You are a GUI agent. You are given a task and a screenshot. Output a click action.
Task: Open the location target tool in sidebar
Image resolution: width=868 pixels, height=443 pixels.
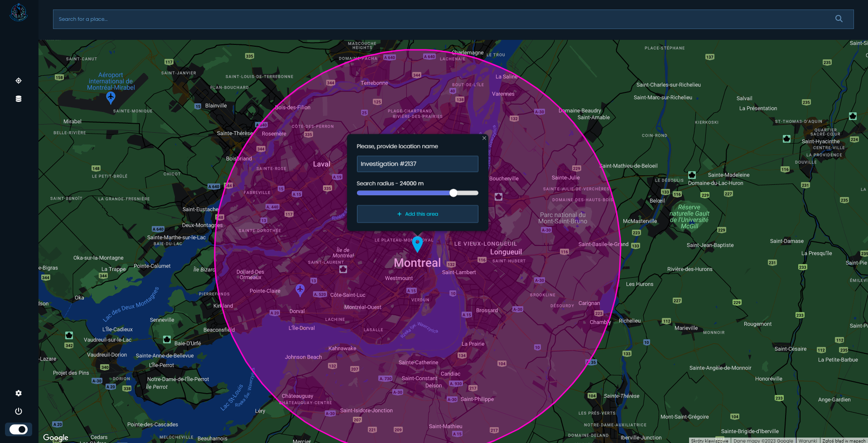click(19, 81)
